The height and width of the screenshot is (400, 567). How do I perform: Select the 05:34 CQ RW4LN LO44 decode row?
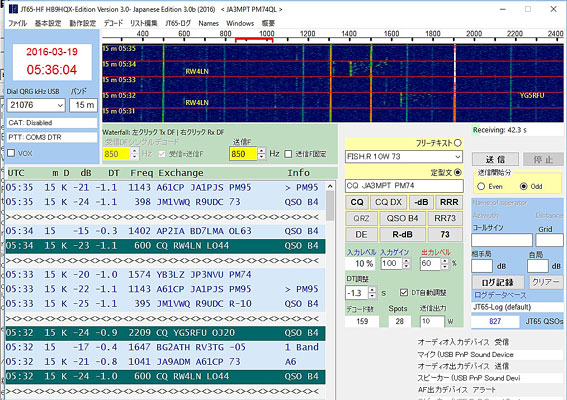point(165,246)
